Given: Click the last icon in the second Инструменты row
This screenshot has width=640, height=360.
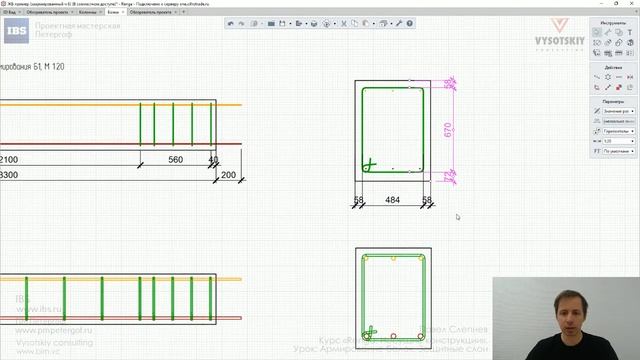Looking at the screenshot, I should pos(630,42).
